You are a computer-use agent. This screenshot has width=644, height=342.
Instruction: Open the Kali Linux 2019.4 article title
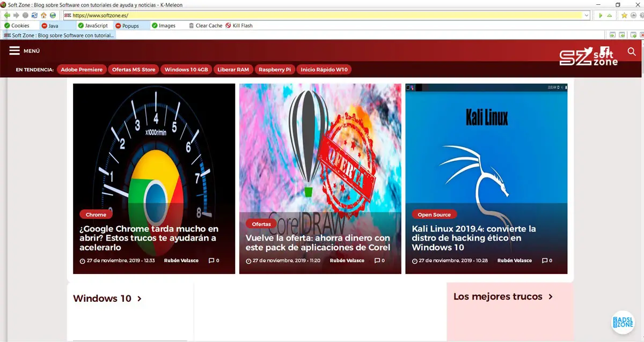click(x=474, y=238)
